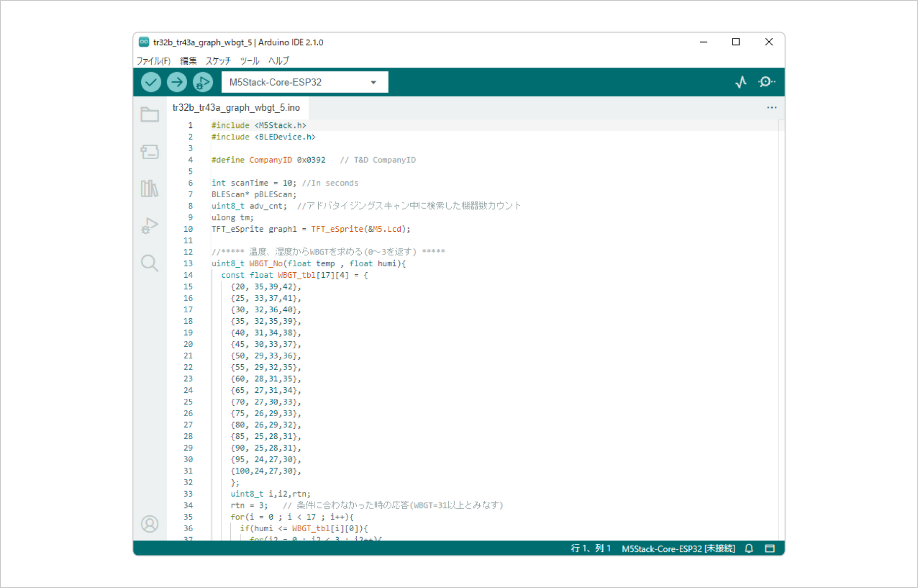The width and height of the screenshot is (918, 588).
Task: Maximize the Arduino IDE window
Action: 736,42
